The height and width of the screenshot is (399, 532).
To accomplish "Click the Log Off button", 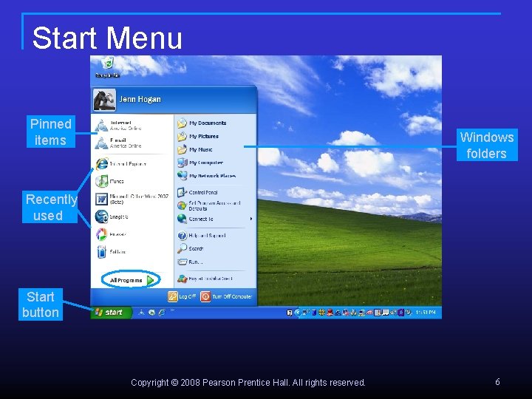I will coord(182,296).
